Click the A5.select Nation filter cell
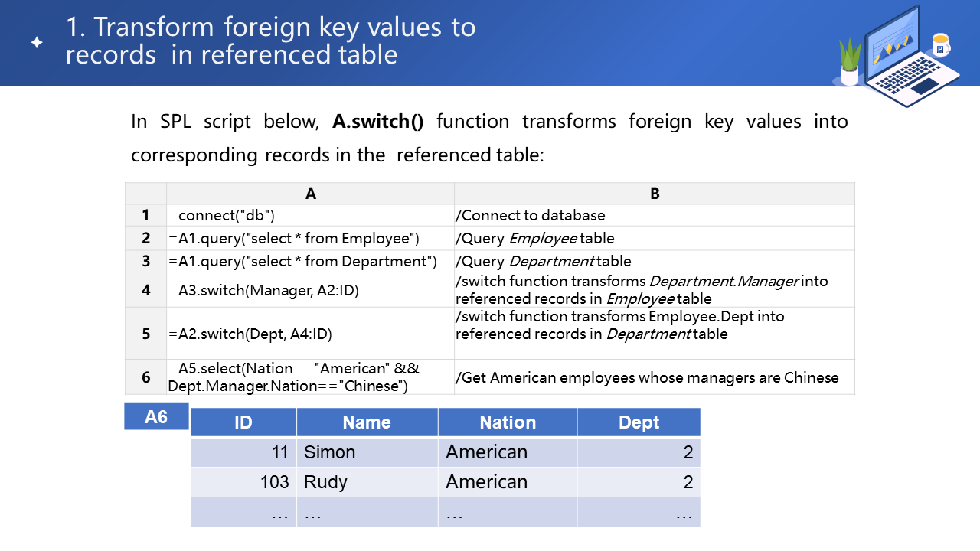 click(310, 377)
